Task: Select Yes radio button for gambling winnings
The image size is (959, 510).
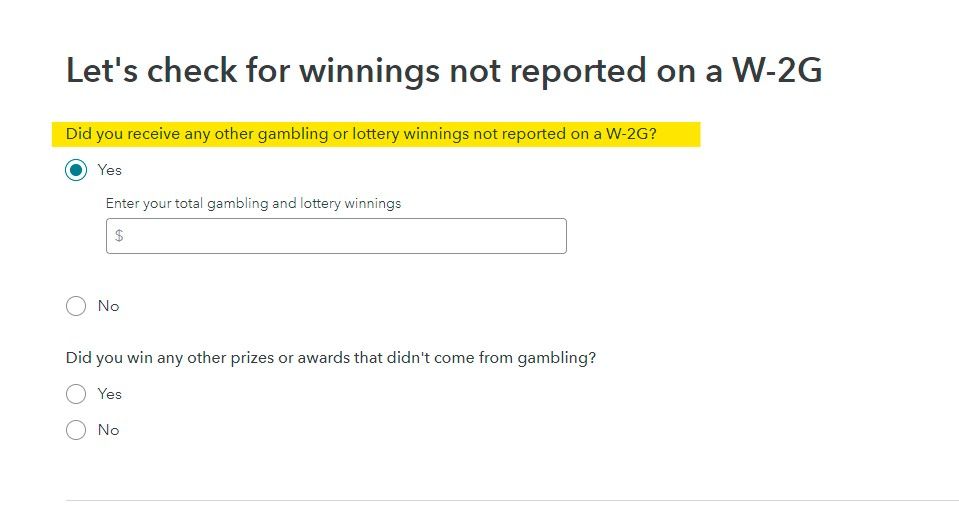Action: [76, 170]
